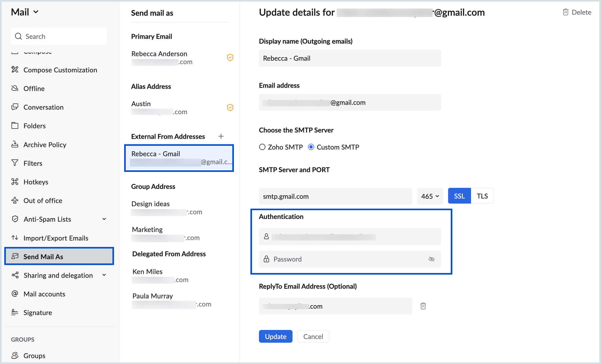Toggle password visibility with eye icon

point(431,259)
